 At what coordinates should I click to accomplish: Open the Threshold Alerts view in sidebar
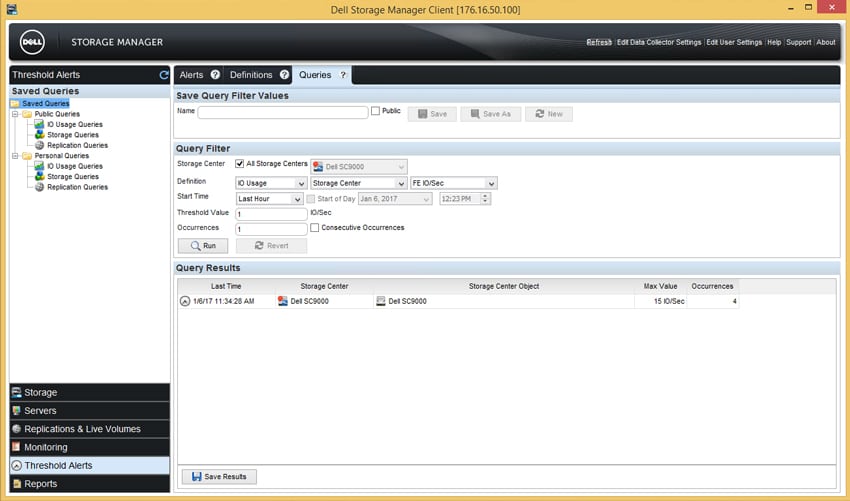tap(89, 465)
